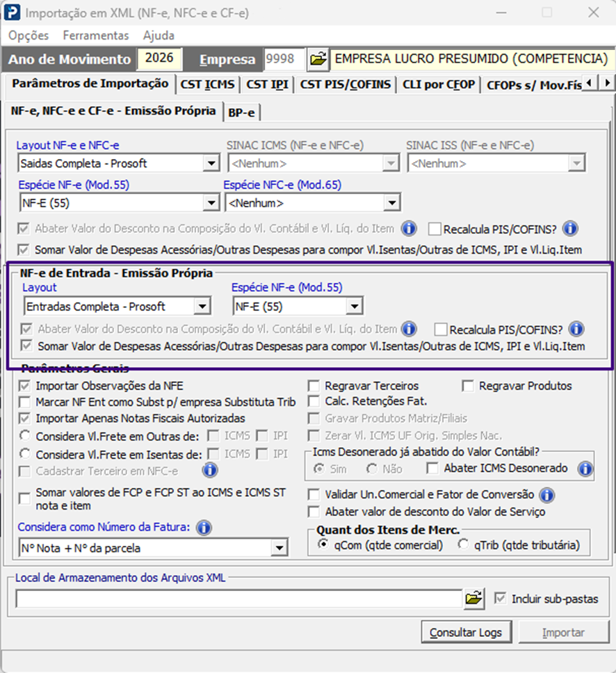The width and height of the screenshot is (616, 673).
Task: Open the Ferramentas menu
Action: 96,35
